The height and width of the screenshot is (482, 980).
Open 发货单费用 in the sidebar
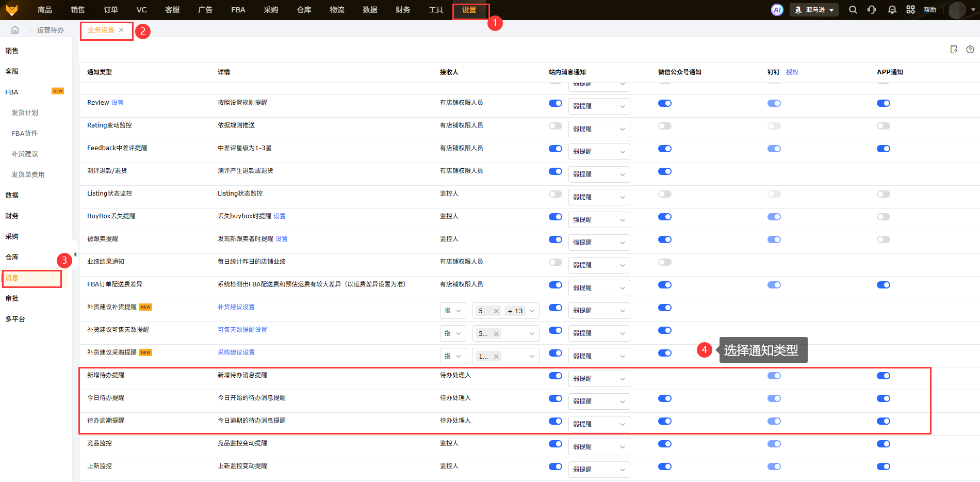point(28,174)
